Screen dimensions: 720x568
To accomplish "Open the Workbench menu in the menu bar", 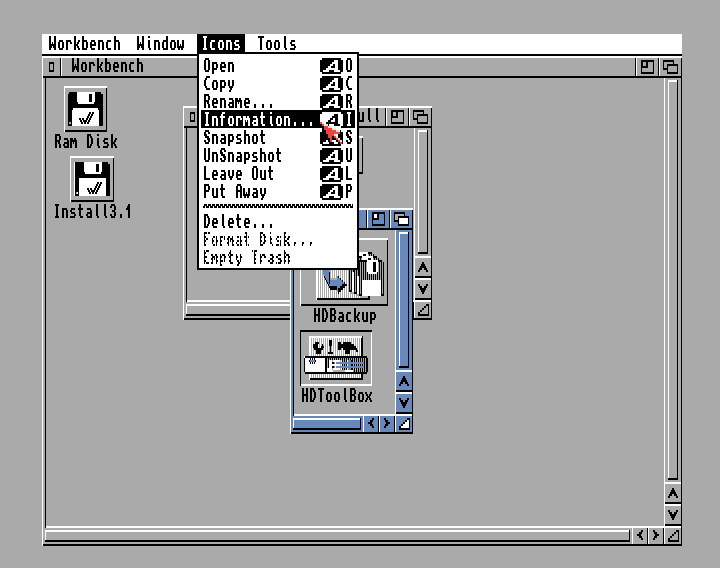I will pyautogui.click(x=85, y=43).
